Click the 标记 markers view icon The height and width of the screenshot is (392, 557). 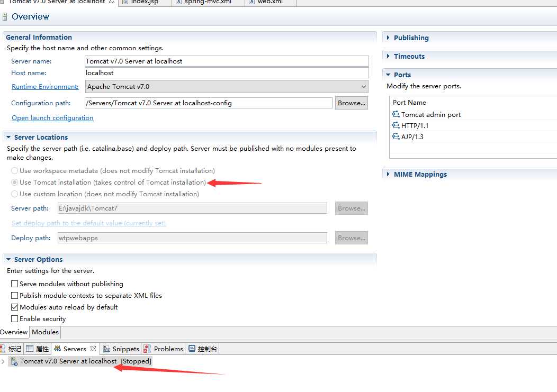tap(3, 349)
